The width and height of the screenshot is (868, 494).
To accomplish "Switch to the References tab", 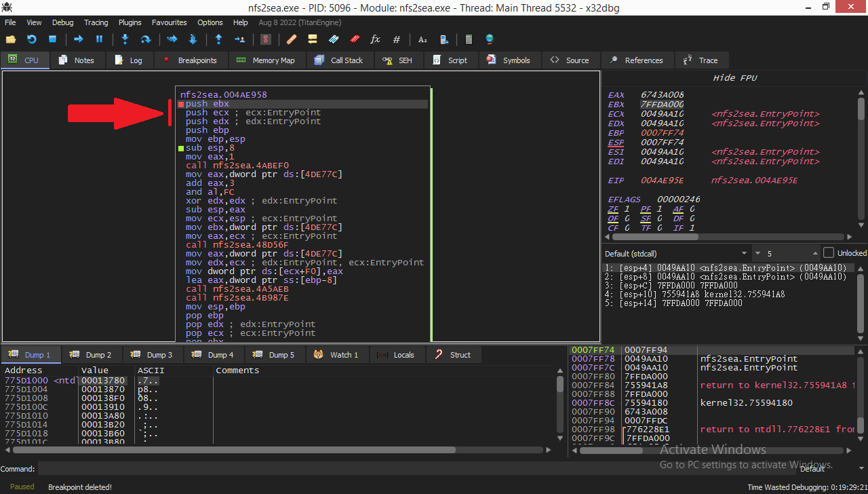I will [x=636, y=60].
